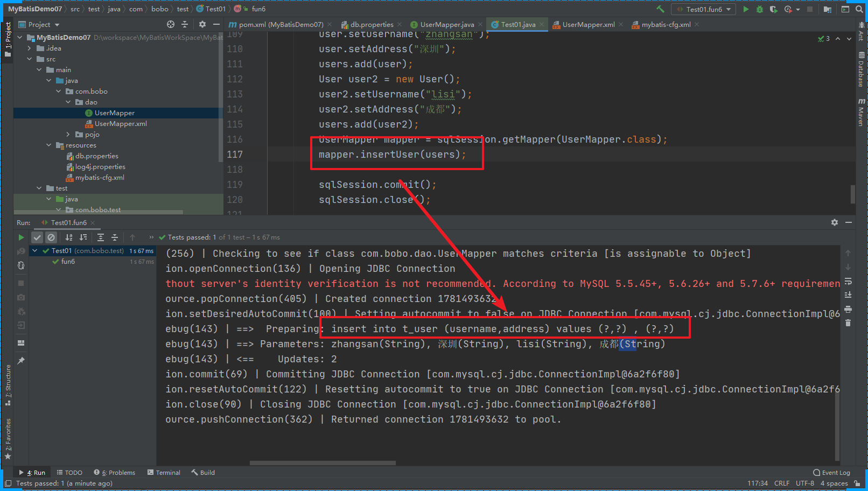Open TODO tool window
868x491 pixels.
pyautogui.click(x=69, y=473)
